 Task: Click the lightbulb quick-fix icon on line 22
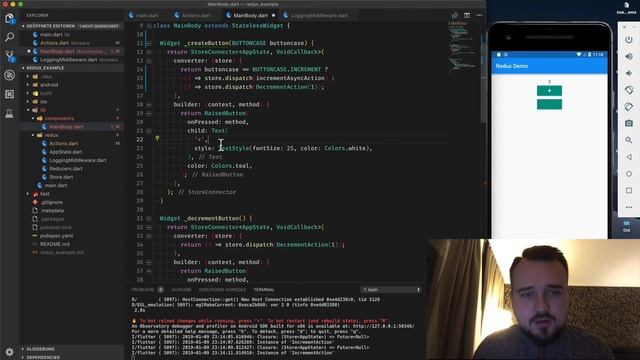(157, 139)
